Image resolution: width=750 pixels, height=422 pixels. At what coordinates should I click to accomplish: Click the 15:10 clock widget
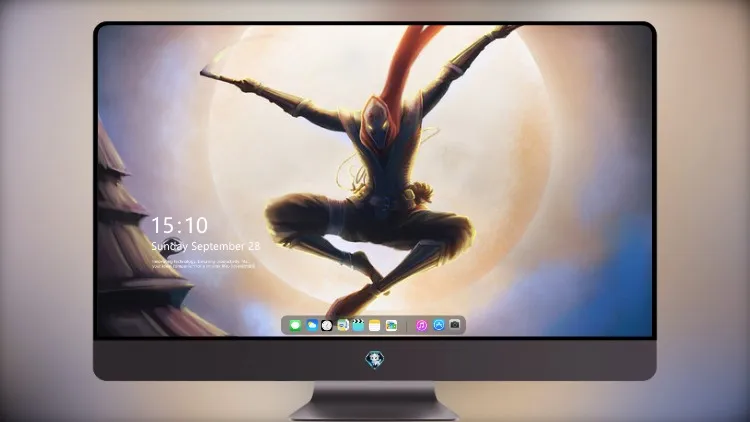(179, 225)
